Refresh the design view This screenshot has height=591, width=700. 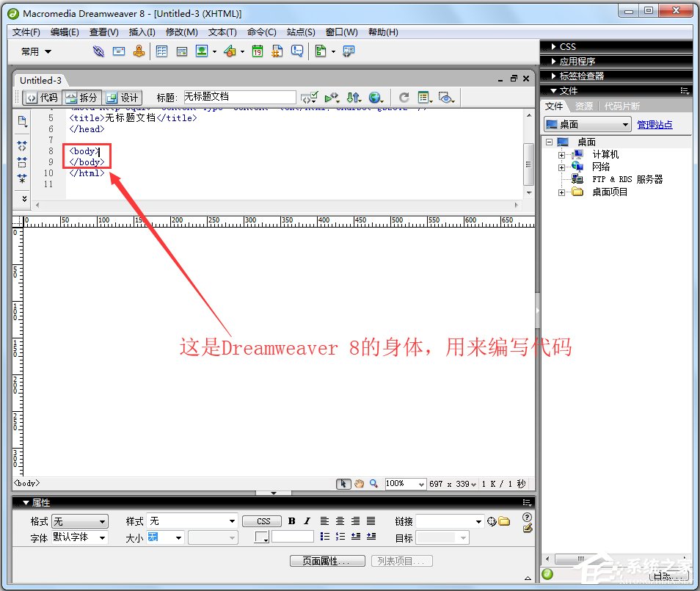pyautogui.click(x=403, y=97)
